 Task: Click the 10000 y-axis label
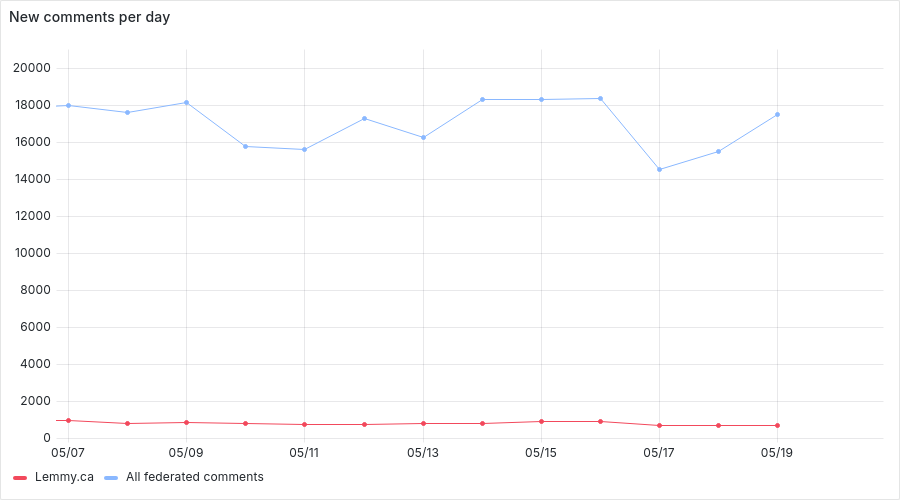coord(32,253)
